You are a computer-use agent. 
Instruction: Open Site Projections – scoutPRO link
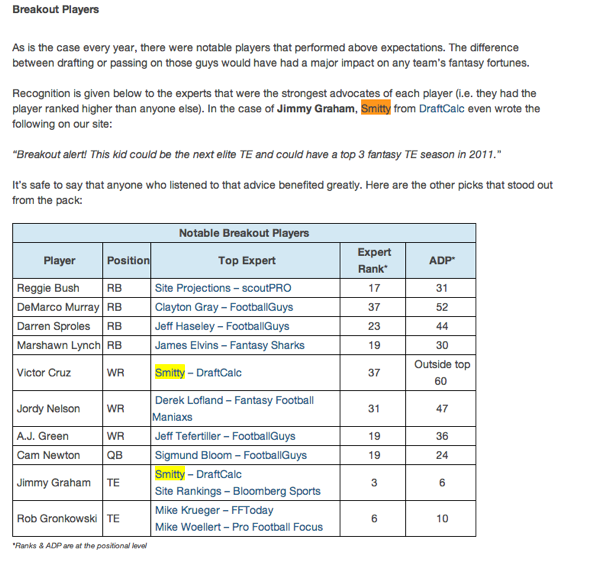(x=223, y=288)
